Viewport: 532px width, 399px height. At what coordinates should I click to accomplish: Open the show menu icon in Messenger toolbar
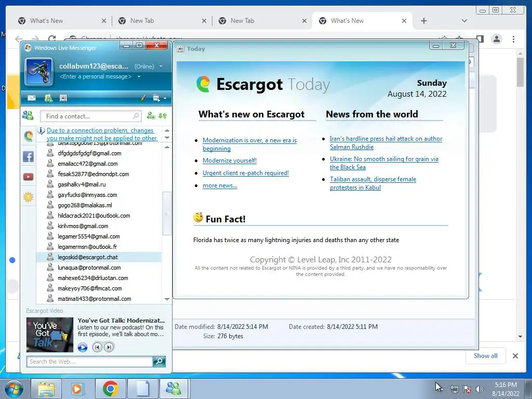(x=156, y=98)
